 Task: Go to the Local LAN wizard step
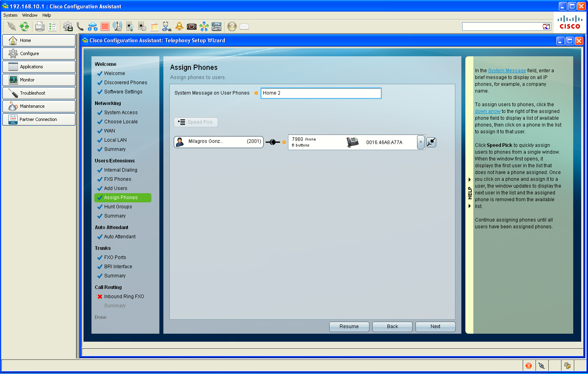pyautogui.click(x=115, y=140)
